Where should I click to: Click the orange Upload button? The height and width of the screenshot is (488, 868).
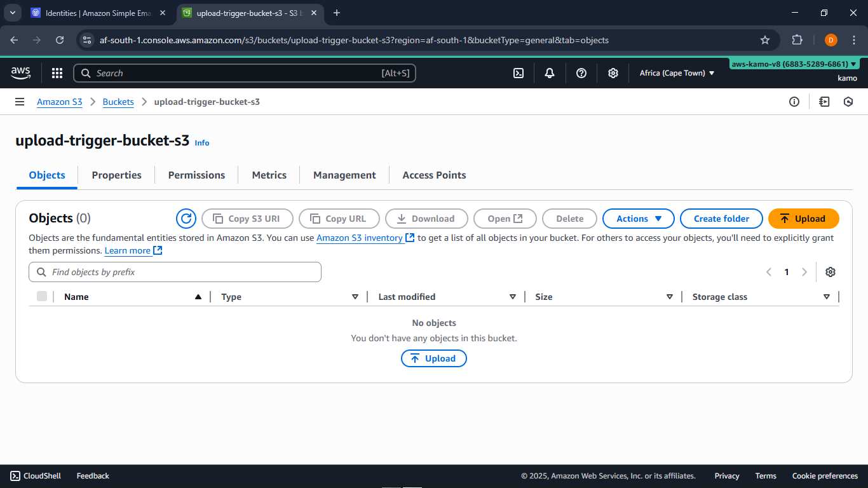(803, 218)
